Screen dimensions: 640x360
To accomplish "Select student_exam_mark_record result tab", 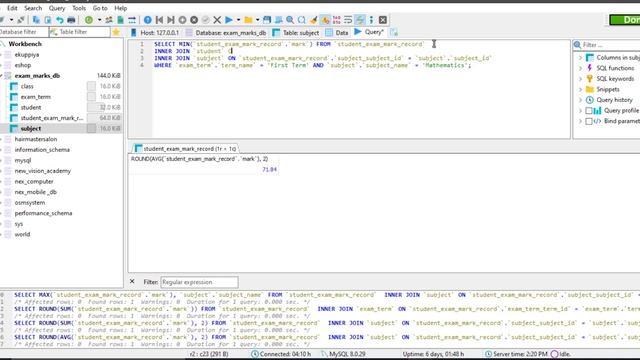I will [185, 149].
